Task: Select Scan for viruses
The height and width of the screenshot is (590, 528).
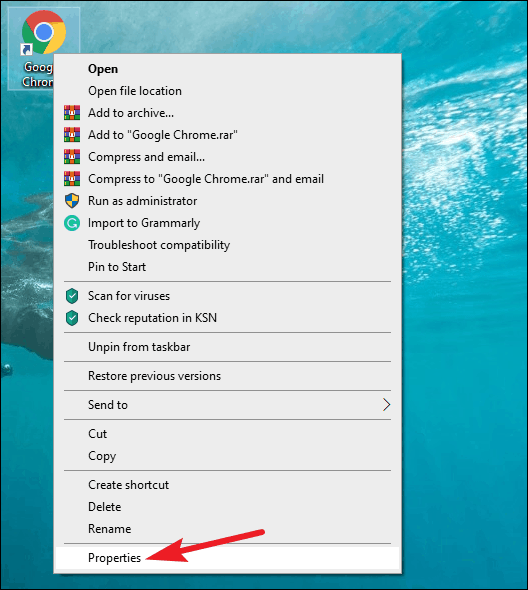Action: click(x=227, y=296)
